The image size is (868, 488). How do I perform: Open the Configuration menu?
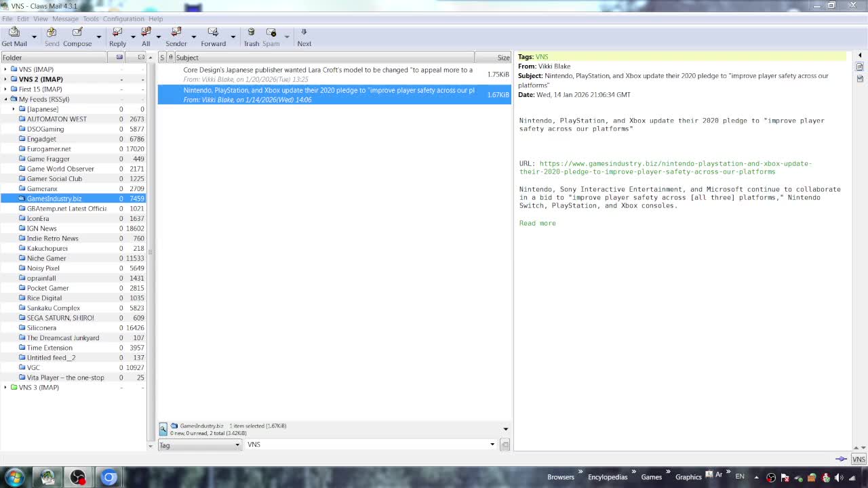(123, 19)
